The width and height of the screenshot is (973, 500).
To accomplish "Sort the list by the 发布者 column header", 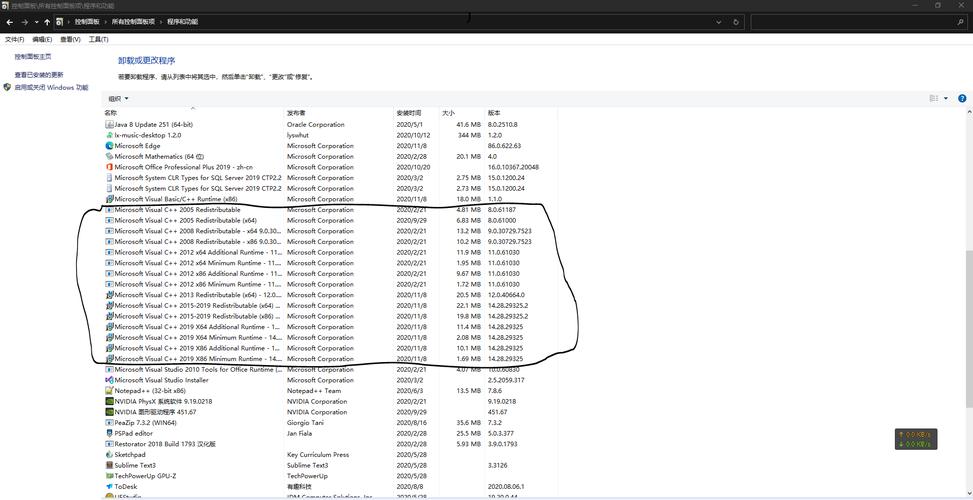I will pyautogui.click(x=296, y=113).
